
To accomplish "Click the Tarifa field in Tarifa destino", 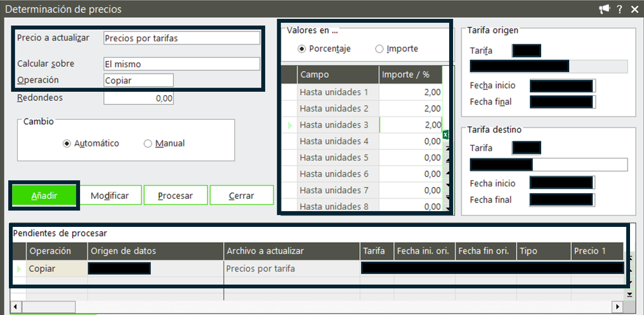I will pos(526,148).
